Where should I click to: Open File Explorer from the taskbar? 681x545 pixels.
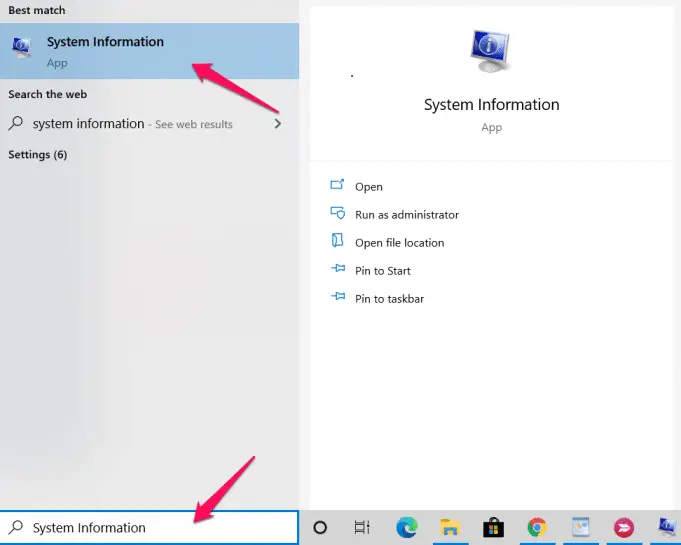coord(450,528)
